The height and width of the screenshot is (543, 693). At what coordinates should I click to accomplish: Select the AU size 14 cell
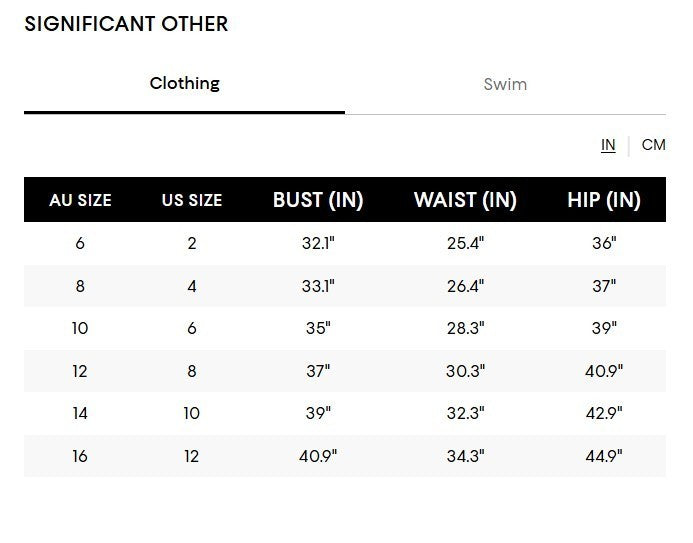coord(80,413)
